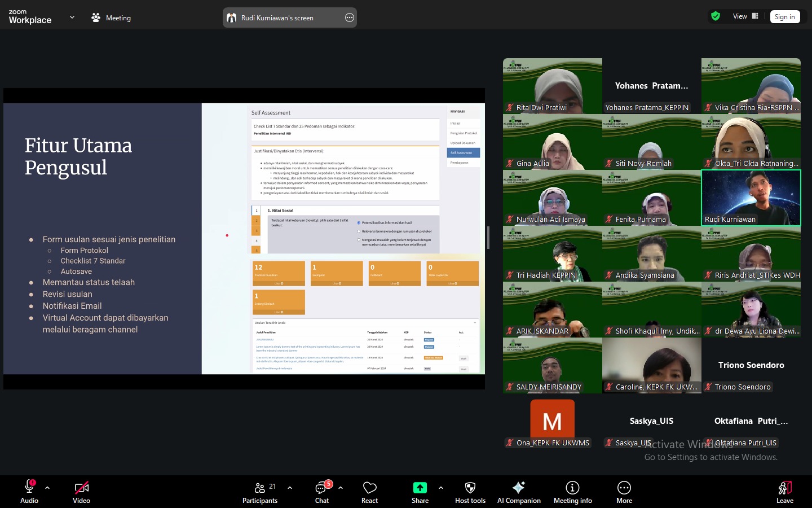Image resolution: width=812 pixels, height=508 pixels.
Task: Turn on camera with Video button
Action: pyautogui.click(x=81, y=488)
